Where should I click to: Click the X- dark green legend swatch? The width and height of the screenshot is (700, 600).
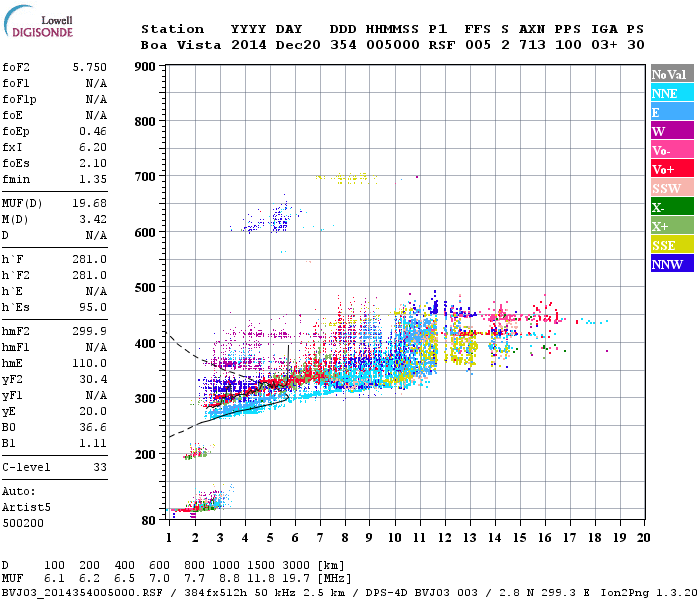click(672, 207)
